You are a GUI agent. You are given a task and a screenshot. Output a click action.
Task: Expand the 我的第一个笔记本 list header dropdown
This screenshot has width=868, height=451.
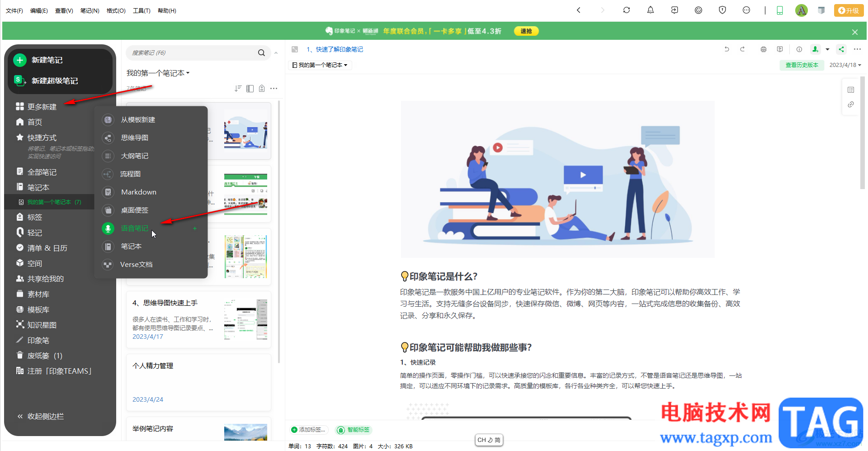click(158, 73)
